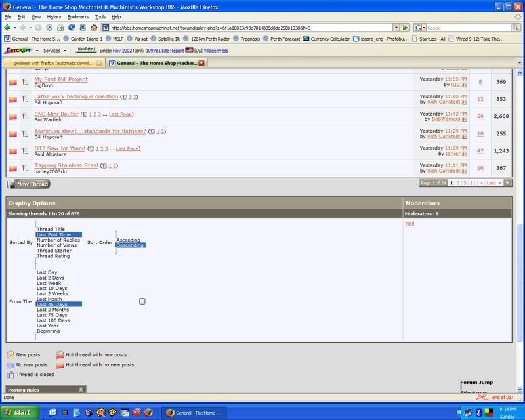Open the Netcraft Site Report link
Viewport: 525px width, 420px height.
click(173, 51)
